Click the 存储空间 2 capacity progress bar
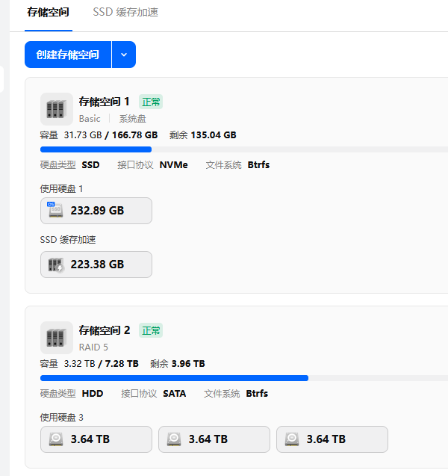 (244, 378)
